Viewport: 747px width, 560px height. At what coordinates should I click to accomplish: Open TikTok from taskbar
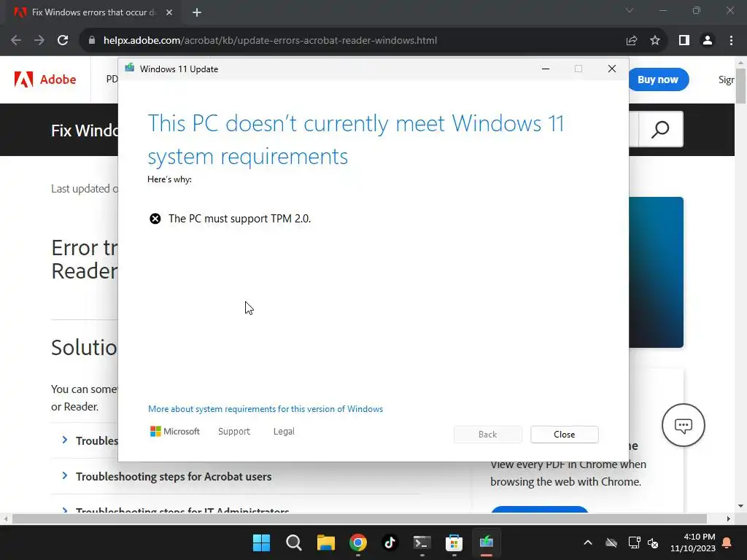pyautogui.click(x=390, y=542)
